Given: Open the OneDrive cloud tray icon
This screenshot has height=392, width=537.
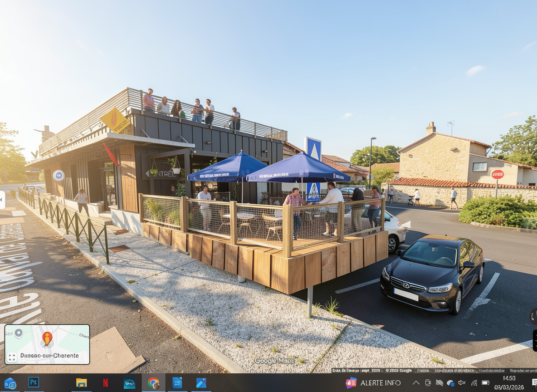Looking at the screenshot, I should (x=450, y=383).
